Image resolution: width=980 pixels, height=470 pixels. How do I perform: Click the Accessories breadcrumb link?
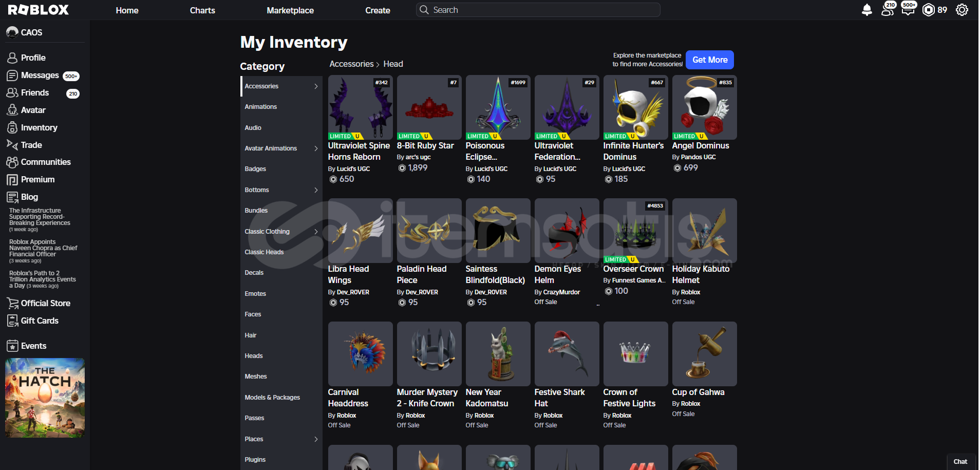point(351,64)
